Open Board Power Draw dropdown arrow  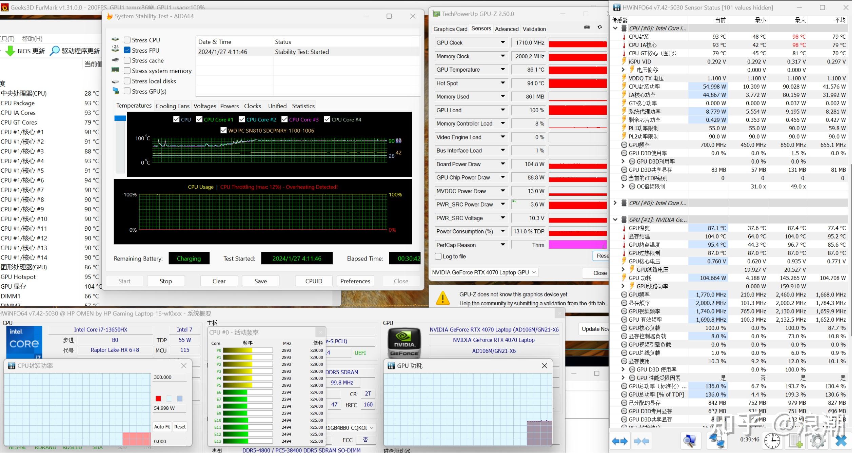(503, 164)
